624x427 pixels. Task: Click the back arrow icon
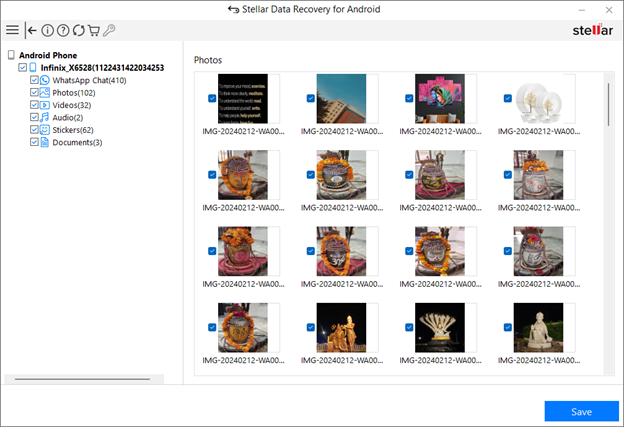[32, 30]
